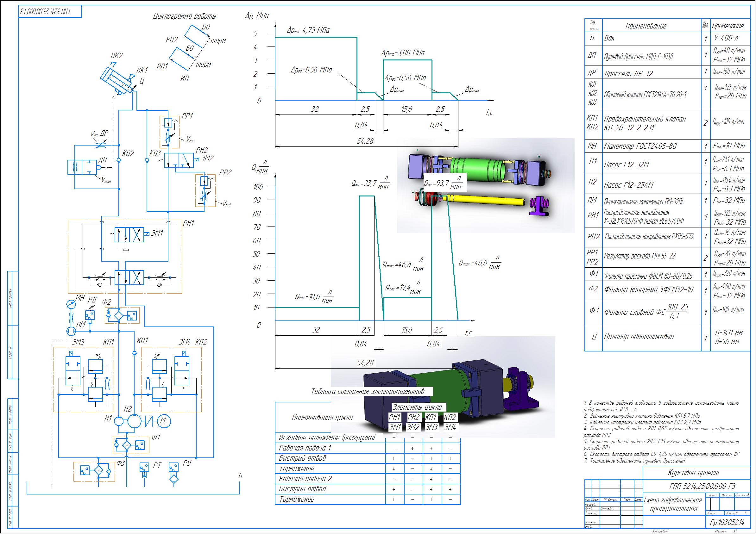Viewport: 756px width, 534px height.
Task: Click the assembled cylinder 3D render image
Action: click(x=443, y=387)
